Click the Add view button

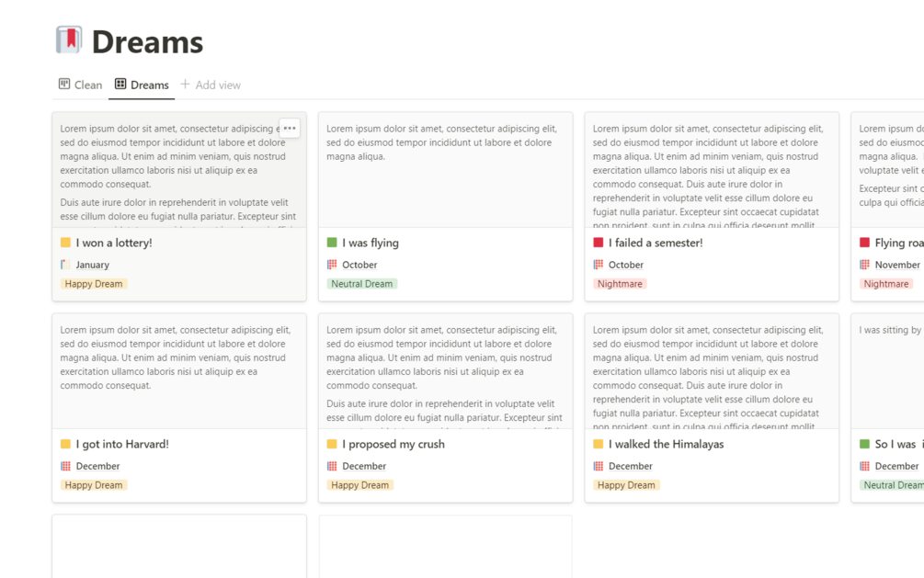click(211, 85)
